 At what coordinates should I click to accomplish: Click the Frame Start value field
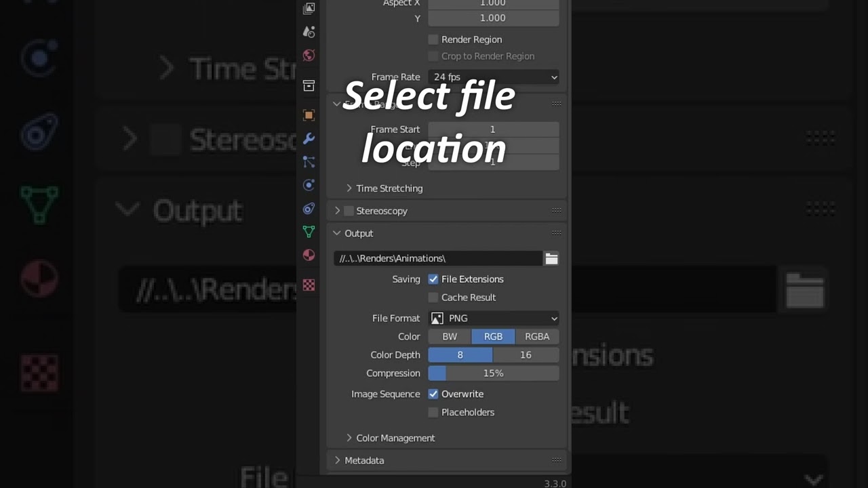494,129
